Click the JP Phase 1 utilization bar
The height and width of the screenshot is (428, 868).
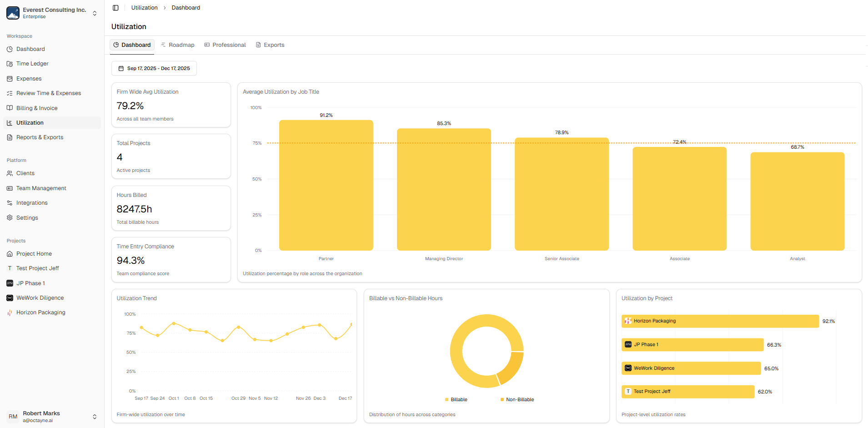(692, 345)
